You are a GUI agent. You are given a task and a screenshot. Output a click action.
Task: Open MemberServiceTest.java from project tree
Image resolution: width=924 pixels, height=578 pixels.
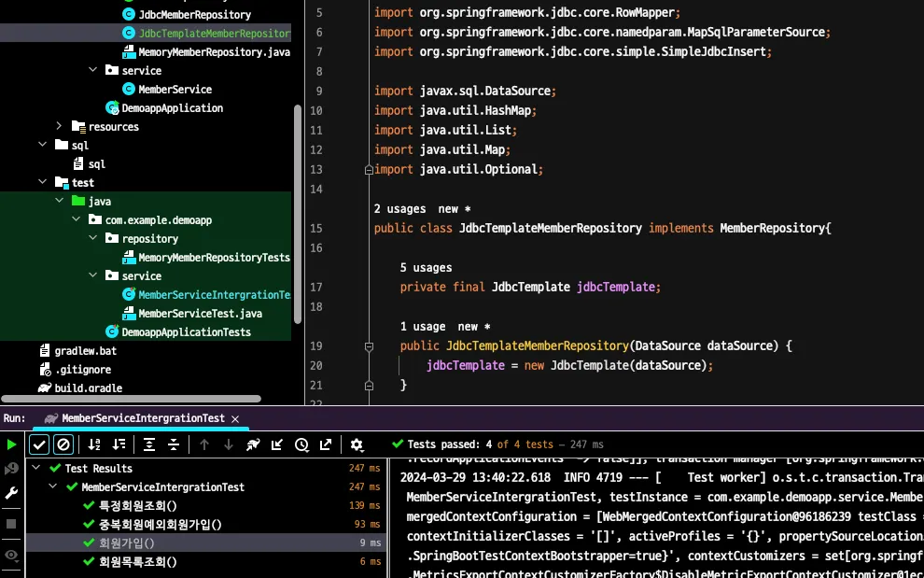[200, 313]
